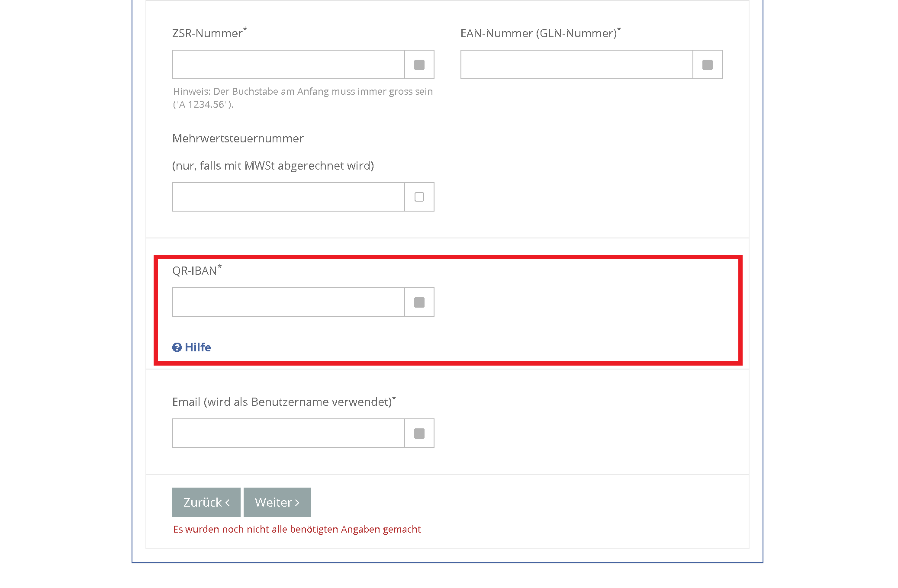Click the question mark icon beside Hilfe
Image resolution: width=898 pixels, height=588 pixels.
click(177, 347)
